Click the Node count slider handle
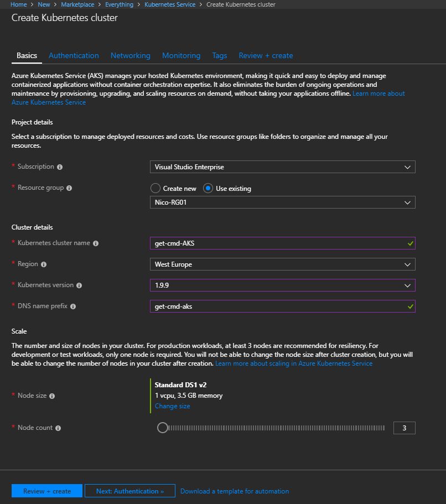This screenshot has width=446, height=504. point(162,428)
